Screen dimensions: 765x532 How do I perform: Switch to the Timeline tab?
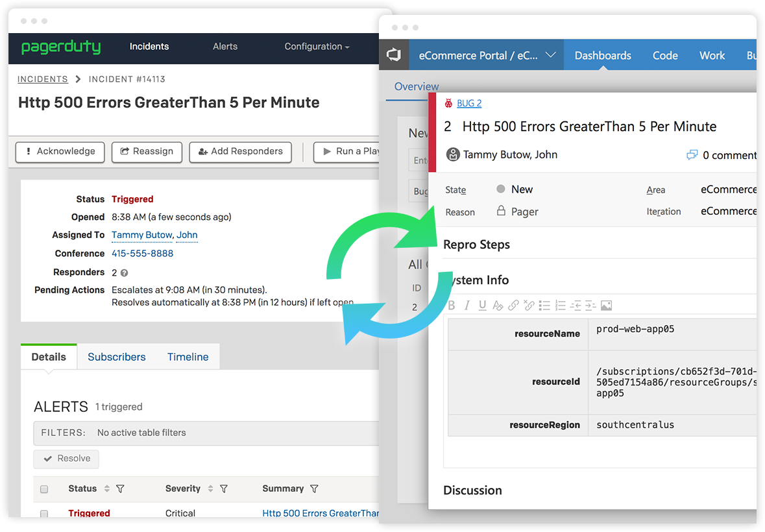tap(188, 357)
